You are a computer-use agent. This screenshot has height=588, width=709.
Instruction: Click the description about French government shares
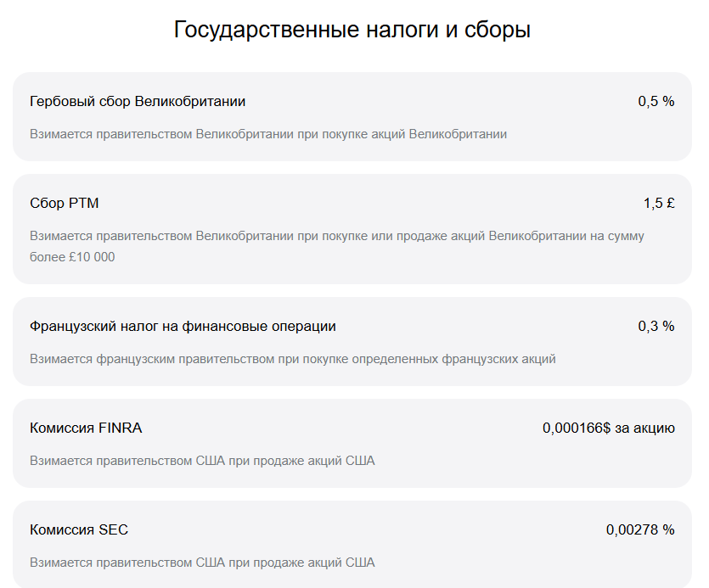(293, 359)
